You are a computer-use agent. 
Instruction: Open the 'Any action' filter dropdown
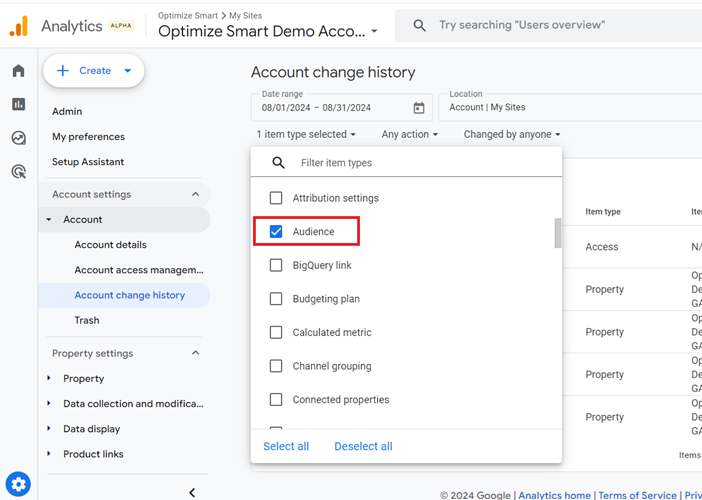(410, 134)
